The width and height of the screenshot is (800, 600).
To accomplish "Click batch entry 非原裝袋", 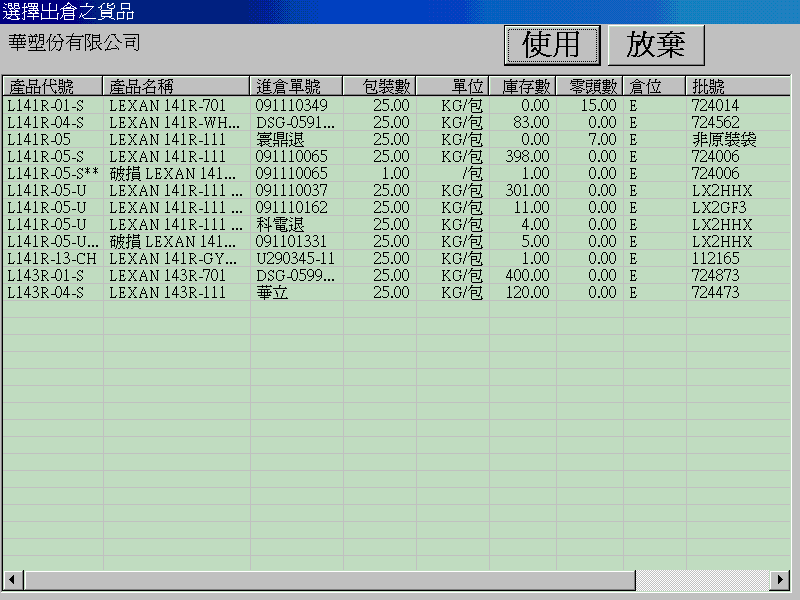I will 724,139.
